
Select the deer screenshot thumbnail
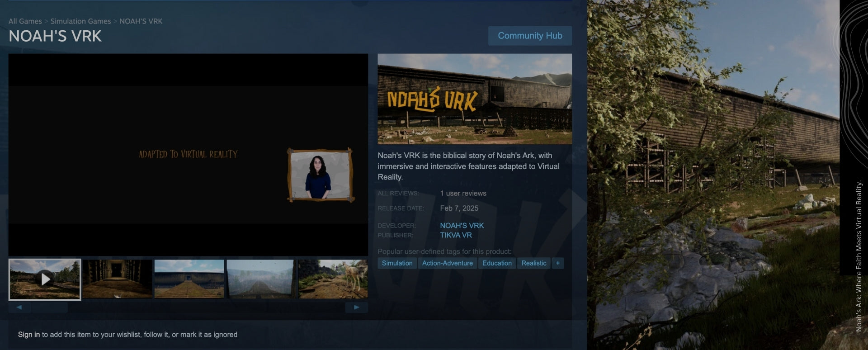(x=333, y=279)
